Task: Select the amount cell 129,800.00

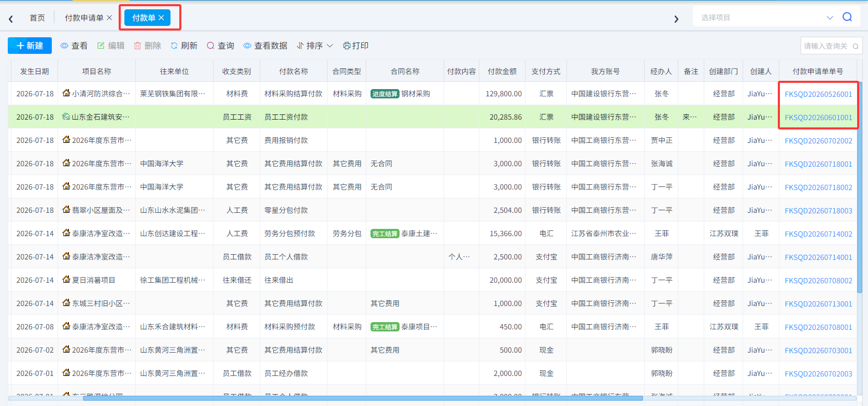Action: tap(502, 94)
